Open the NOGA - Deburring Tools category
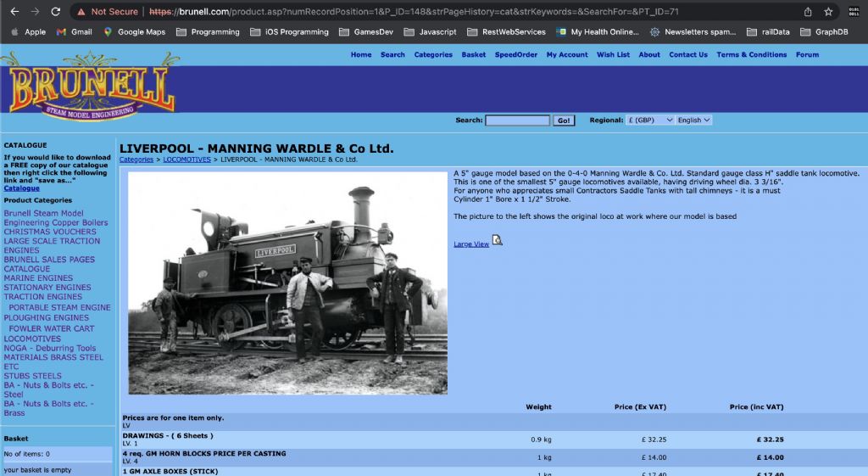Screen dimensions: 868x476 [50, 349]
